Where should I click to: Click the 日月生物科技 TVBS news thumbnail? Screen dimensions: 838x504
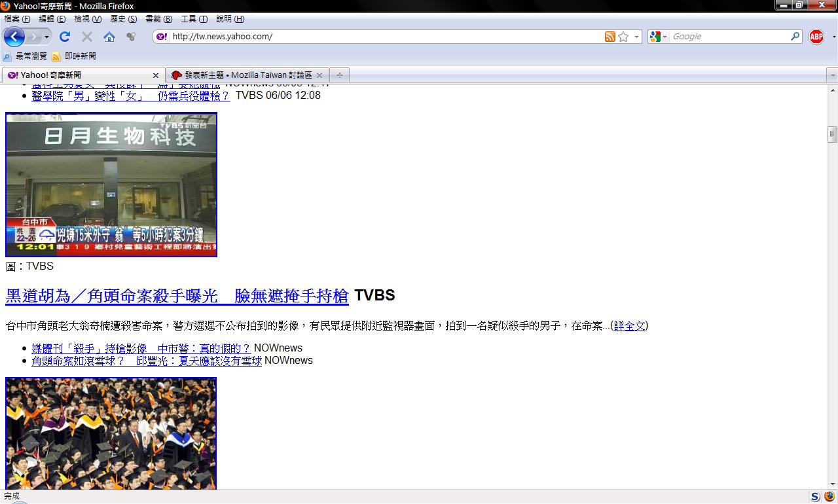[111, 185]
